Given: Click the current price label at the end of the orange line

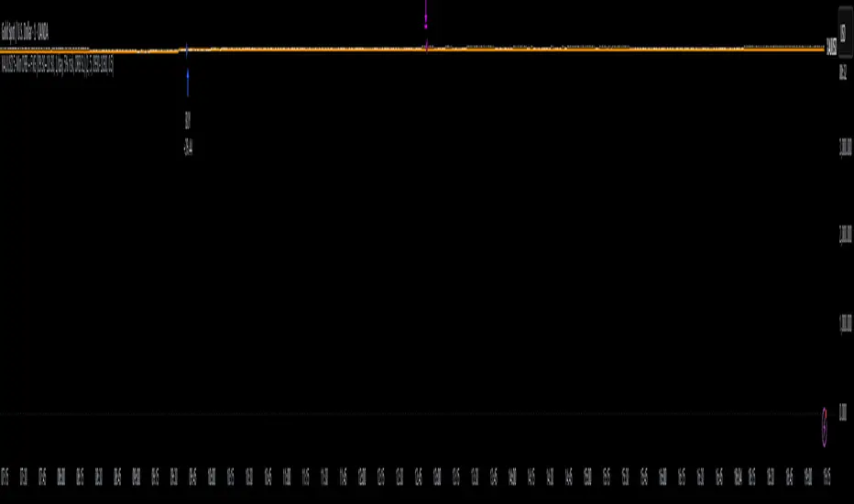Looking at the screenshot, I should [x=832, y=47].
